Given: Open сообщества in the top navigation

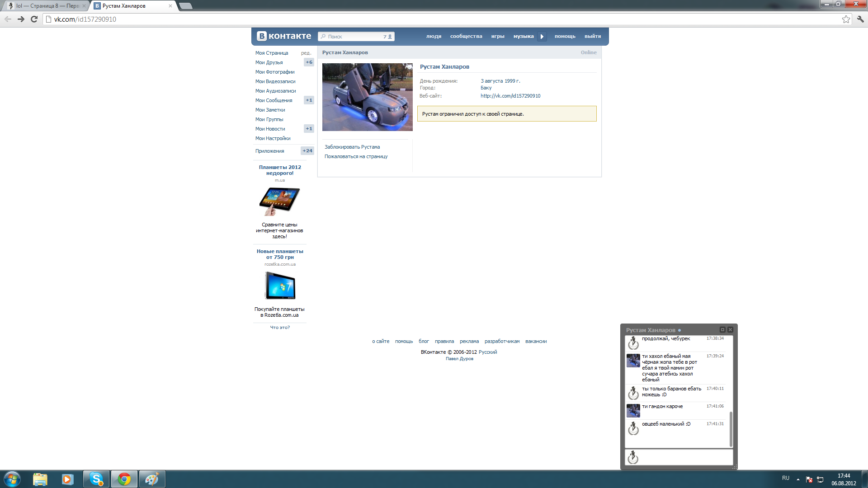Looking at the screenshot, I should pyautogui.click(x=466, y=36).
